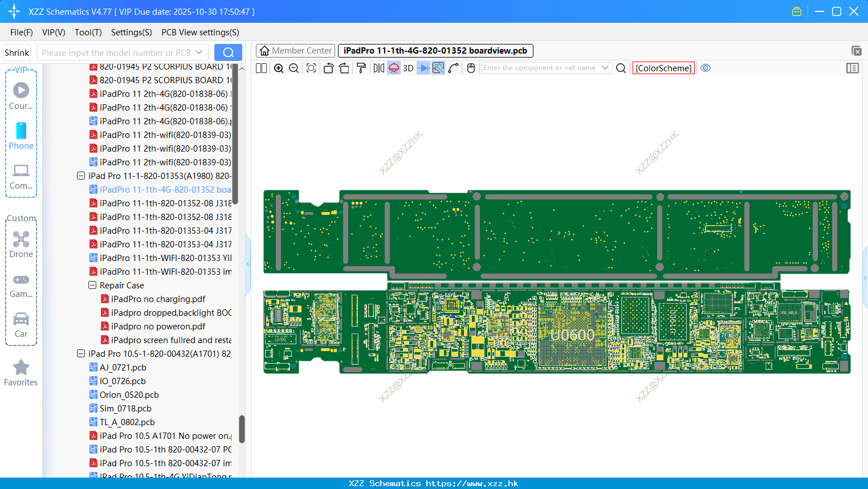
Task: Collapse iPad Pro 10.5-1-820-00432(A1701) folder
Action: (x=81, y=354)
